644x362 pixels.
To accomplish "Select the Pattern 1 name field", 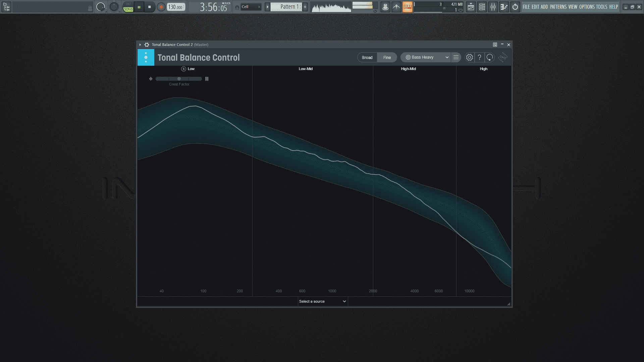I will coord(286,7).
